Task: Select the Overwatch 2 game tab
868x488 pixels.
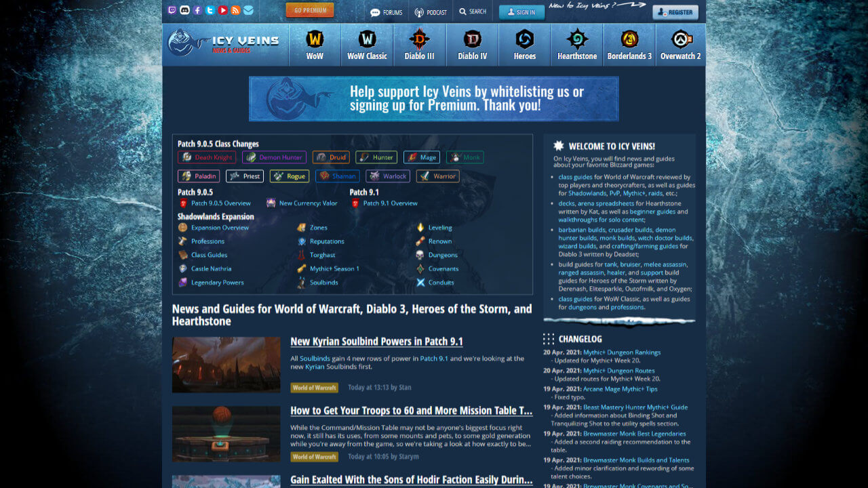Action: 681,45
